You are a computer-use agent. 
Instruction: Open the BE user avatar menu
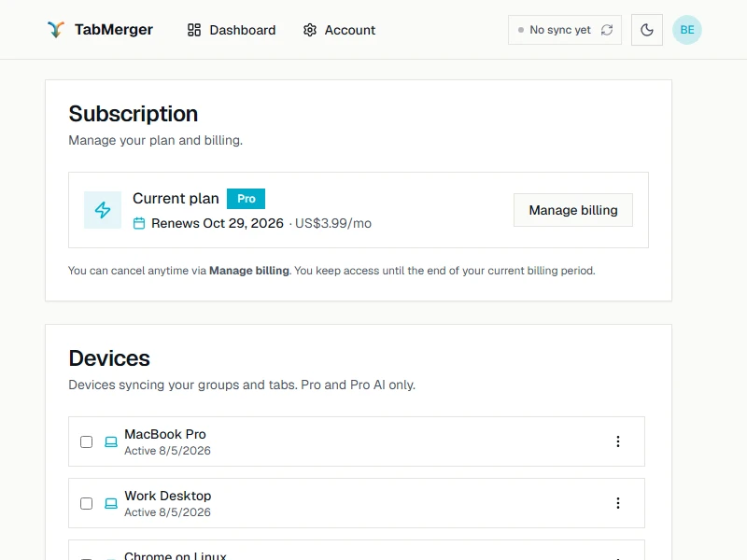pyautogui.click(x=686, y=30)
